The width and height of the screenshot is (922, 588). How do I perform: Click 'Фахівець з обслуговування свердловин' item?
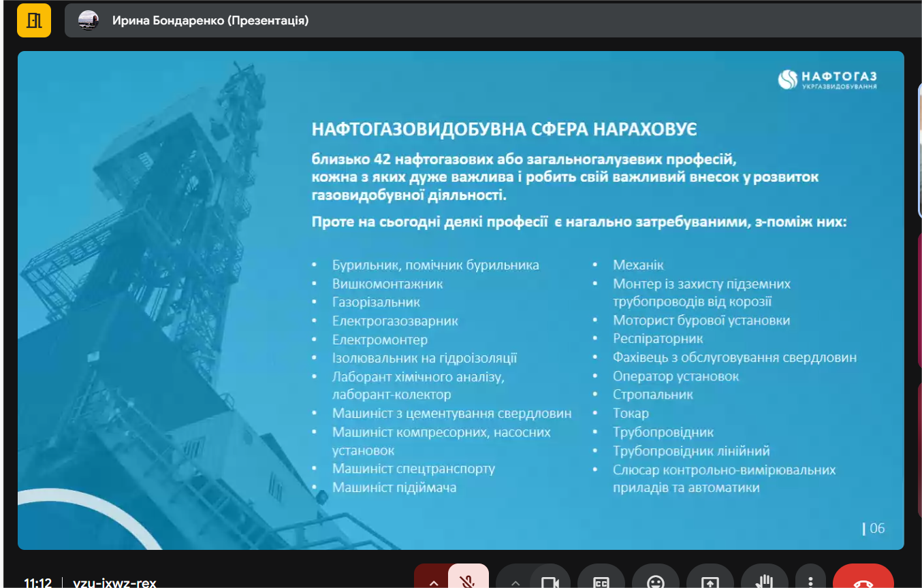(x=735, y=357)
